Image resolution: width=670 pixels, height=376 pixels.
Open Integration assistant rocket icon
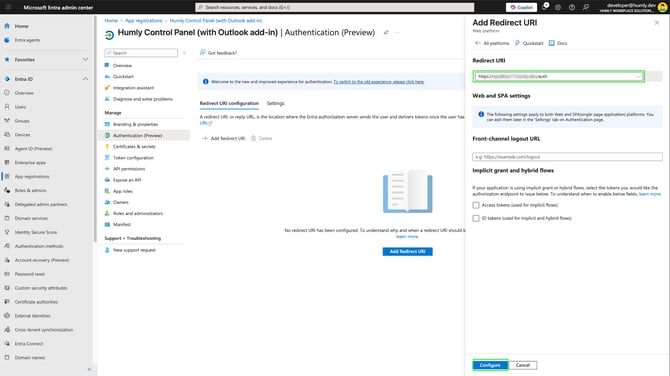coord(107,88)
